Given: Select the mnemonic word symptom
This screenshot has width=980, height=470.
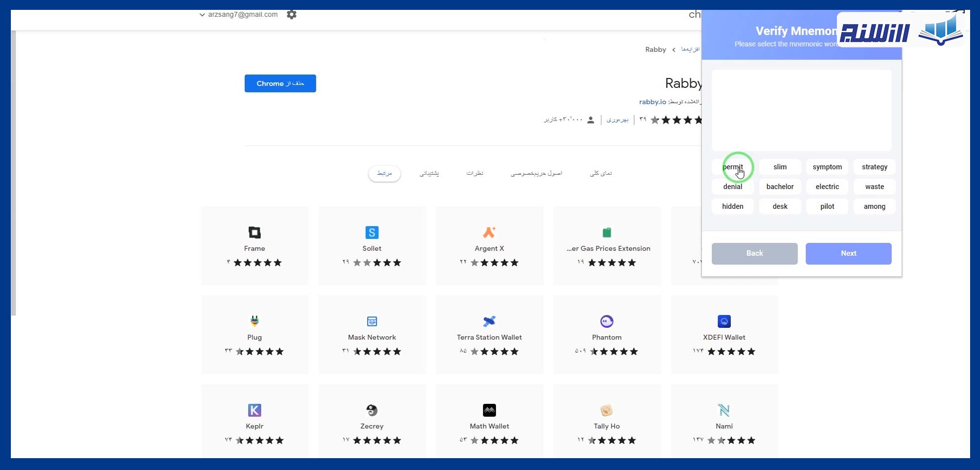Looking at the screenshot, I should (x=828, y=167).
